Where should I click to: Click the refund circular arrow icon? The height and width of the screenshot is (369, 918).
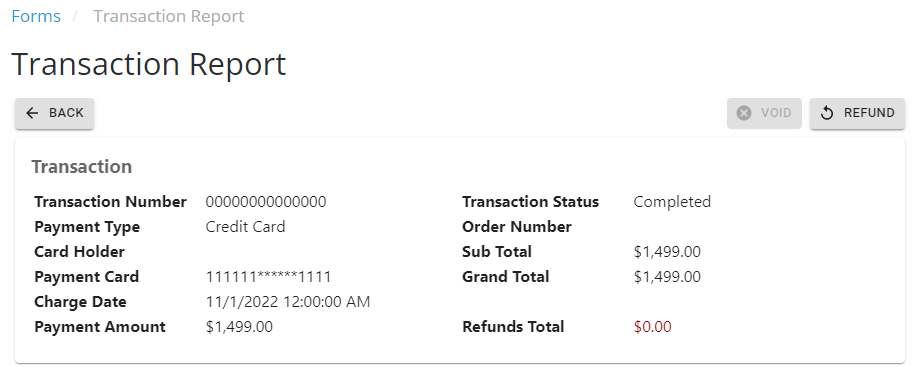pyautogui.click(x=827, y=113)
